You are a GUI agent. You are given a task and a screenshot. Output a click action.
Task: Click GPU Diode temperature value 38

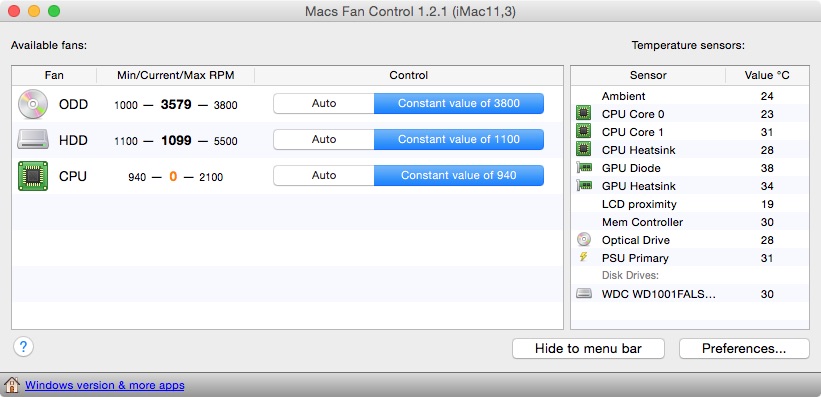click(x=767, y=168)
